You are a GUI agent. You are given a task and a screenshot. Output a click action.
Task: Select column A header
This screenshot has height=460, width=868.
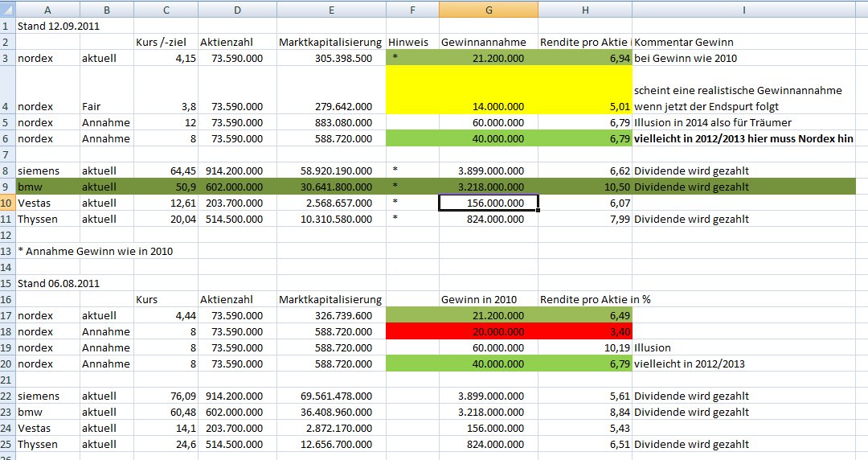47,10
